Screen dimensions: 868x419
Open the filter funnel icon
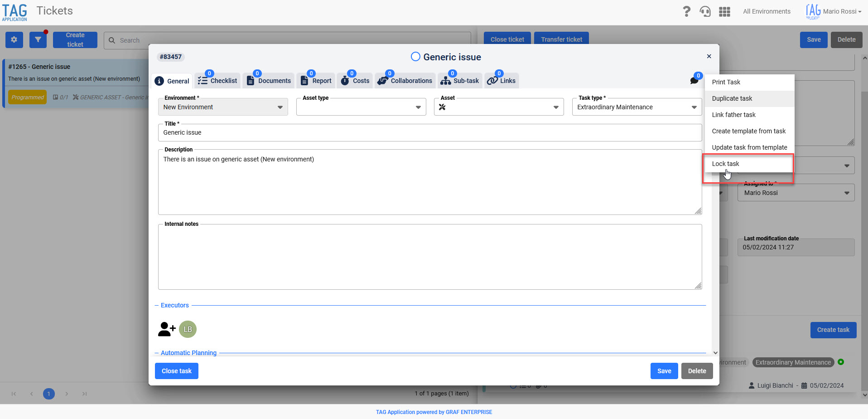point(38,40)
